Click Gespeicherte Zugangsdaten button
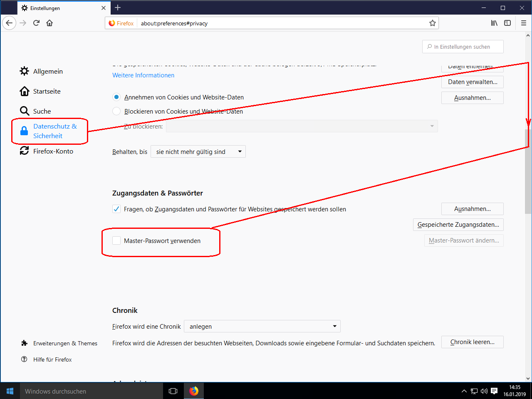532x399 pixels. (458, 225)
